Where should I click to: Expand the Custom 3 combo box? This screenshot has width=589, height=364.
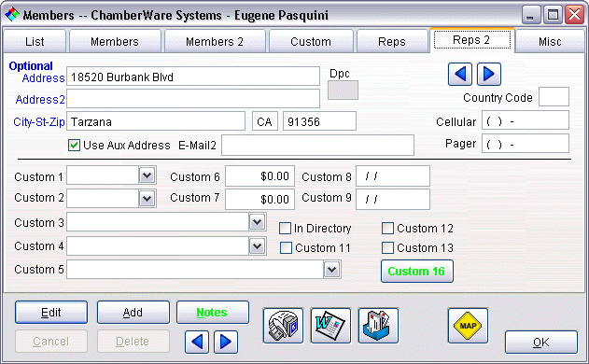coord(258,222)
